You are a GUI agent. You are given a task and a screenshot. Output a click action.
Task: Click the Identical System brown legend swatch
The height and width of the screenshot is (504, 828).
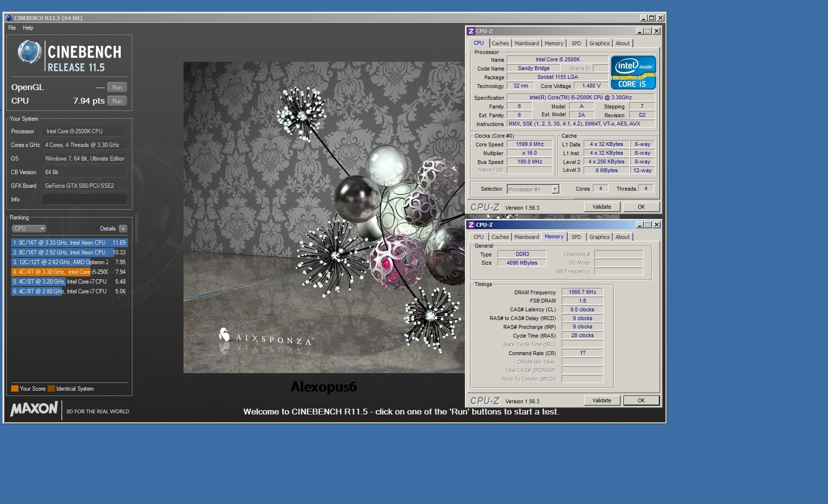(x=51, y=389)
